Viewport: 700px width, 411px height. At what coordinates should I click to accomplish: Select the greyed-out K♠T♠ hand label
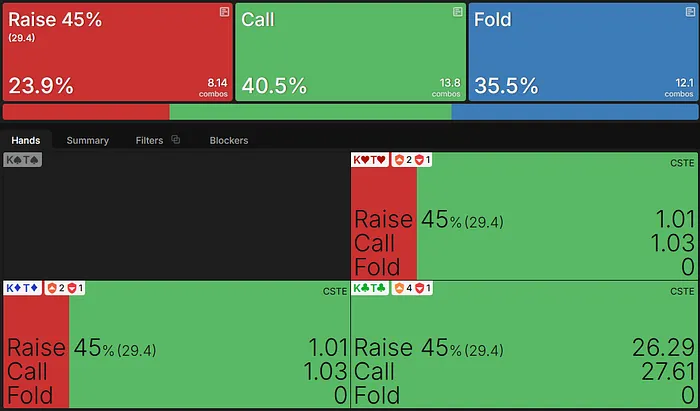click(22, 160)
